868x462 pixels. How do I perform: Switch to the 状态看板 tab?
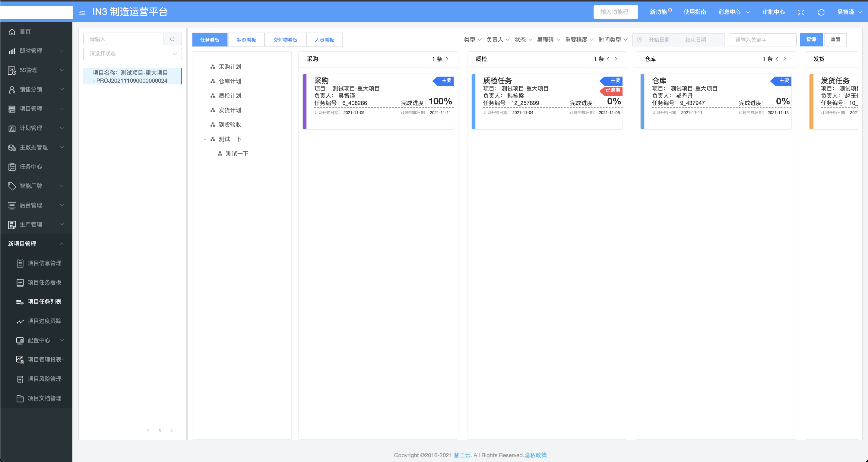pyautogui.click(x=246, y=40)
